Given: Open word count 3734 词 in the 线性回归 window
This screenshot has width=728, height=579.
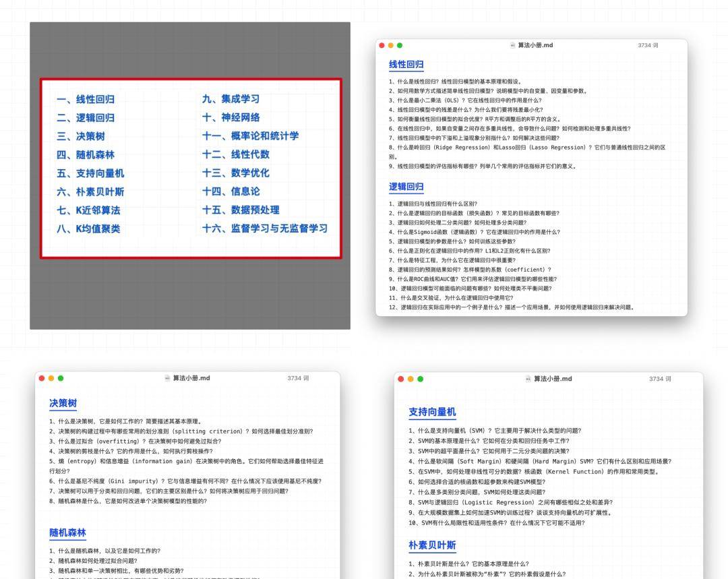Looking at the screenshot, I should (x=648, y=45).
